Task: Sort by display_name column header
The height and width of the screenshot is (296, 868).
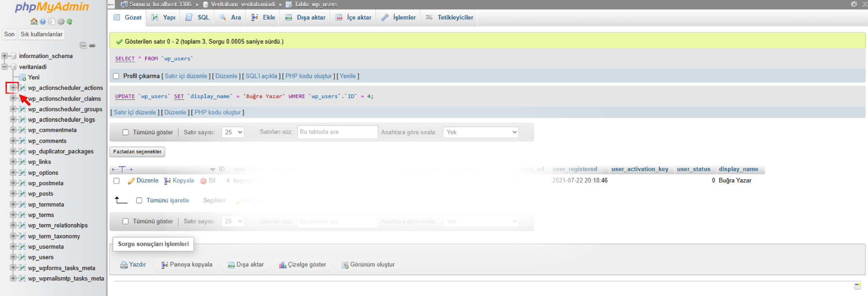Action: click(738, 169)
